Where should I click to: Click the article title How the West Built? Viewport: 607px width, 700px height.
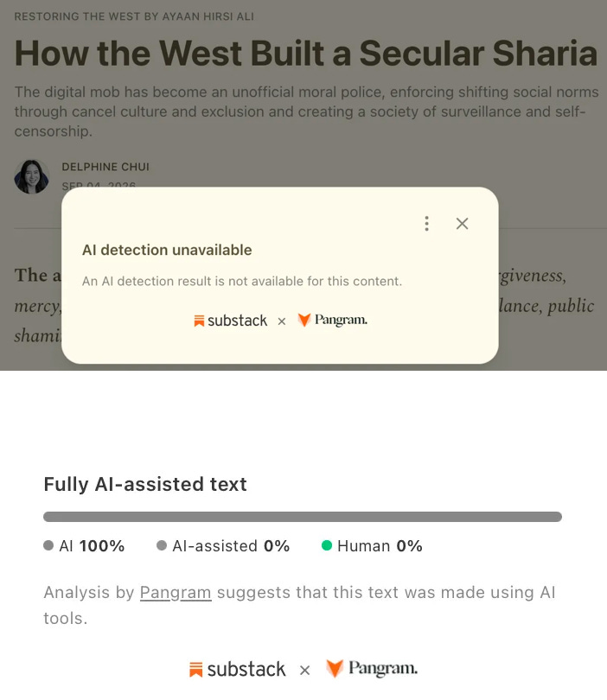pos(306,53)
